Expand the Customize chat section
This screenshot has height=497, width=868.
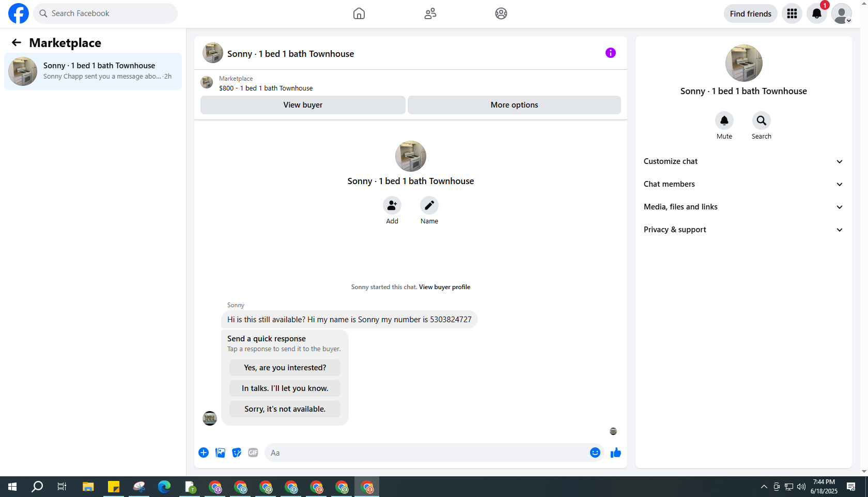pyautogui.click(x=743, y=161)
